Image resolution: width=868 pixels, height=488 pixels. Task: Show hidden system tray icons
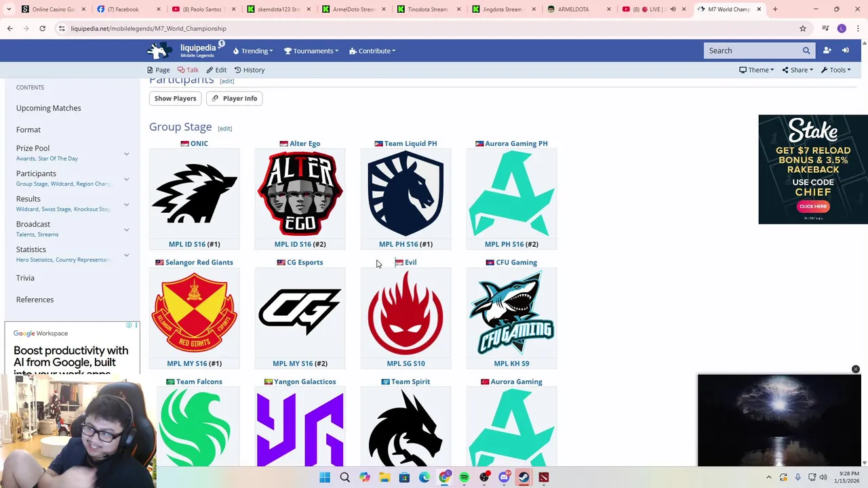pyautogui.click(x=768, y=477)
